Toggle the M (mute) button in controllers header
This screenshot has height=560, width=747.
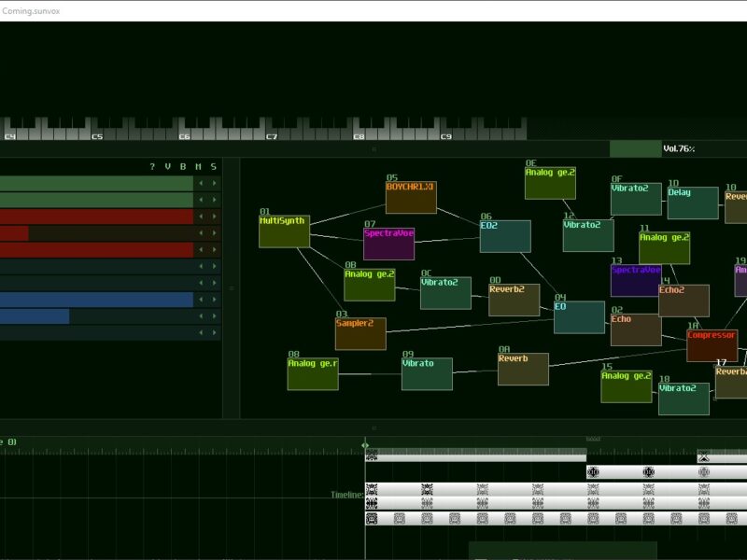198,167
